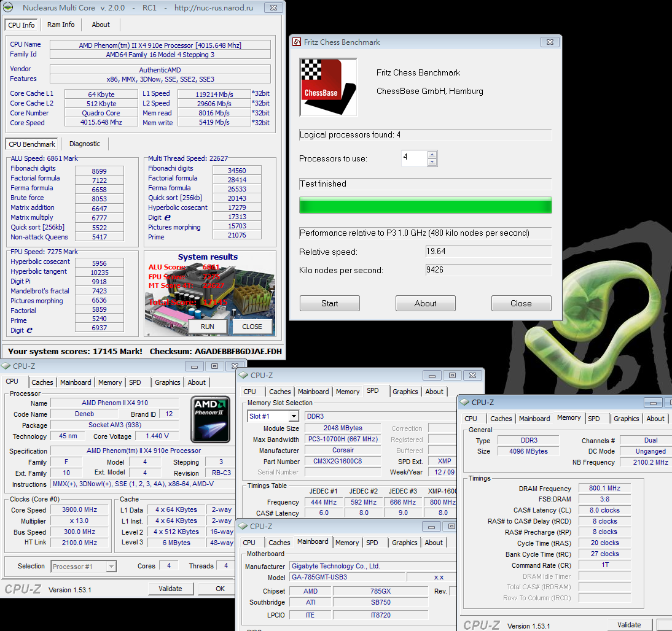Click the green benchmark progress bar
The height and width of the screenshot is (631, 672).
(425, 205)
